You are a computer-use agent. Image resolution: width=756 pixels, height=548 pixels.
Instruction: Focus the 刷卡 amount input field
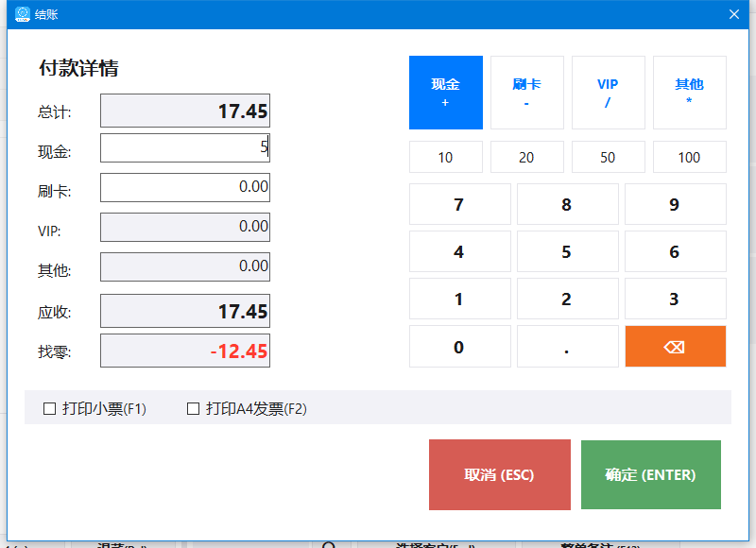[185, 187]
